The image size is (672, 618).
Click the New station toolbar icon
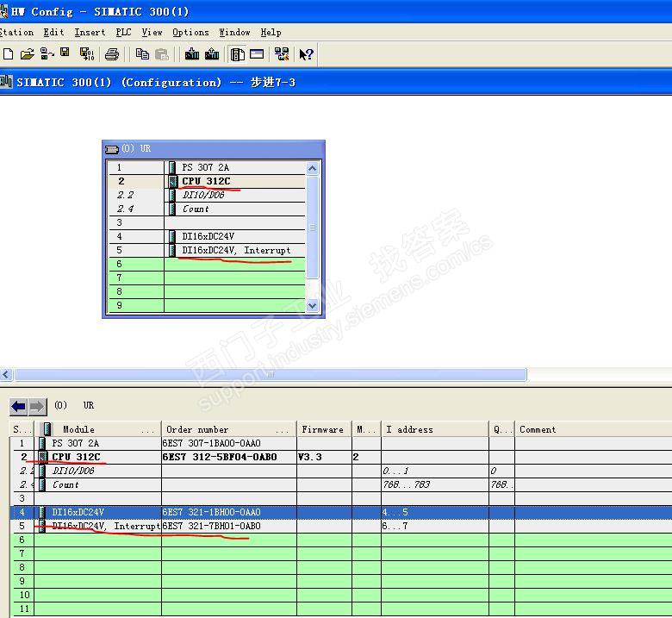pos(8,54)
